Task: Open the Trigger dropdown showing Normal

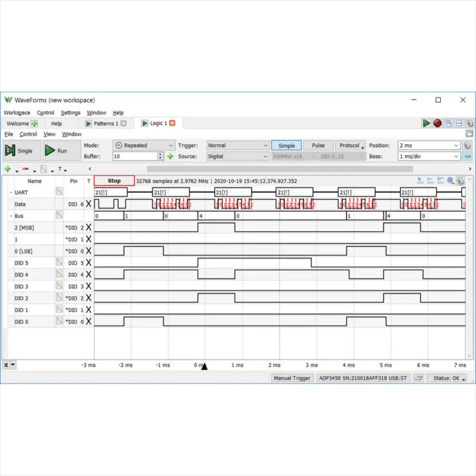Action: (x=238, y=146)
